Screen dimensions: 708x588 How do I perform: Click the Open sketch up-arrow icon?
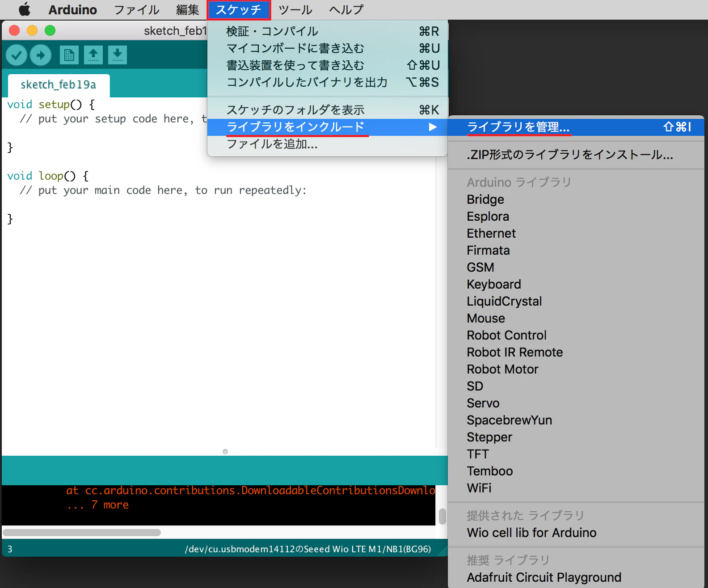(x=93, y=55)
